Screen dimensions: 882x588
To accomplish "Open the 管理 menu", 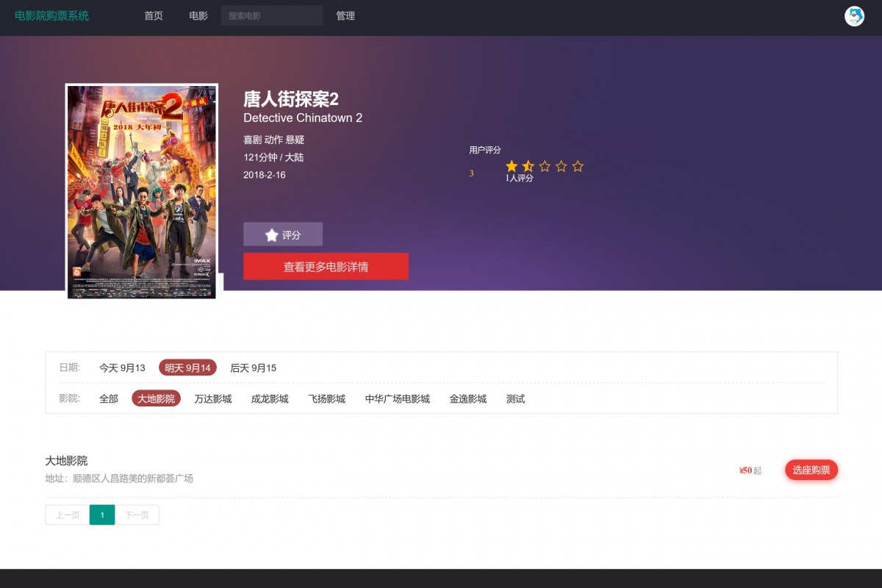I will pos(346,16).
